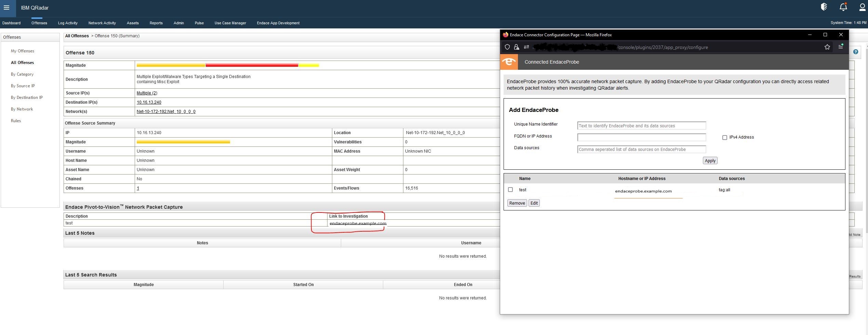Select the Assets tab
The width and height of the screenshot is (868, 335).
click(x=133, y=23)
